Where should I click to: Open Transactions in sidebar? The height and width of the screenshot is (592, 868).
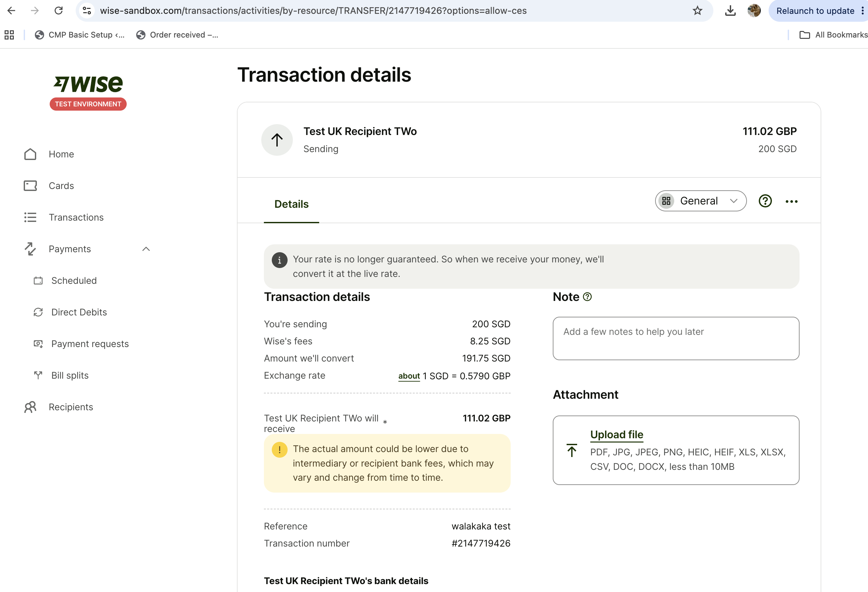[76, 217]
